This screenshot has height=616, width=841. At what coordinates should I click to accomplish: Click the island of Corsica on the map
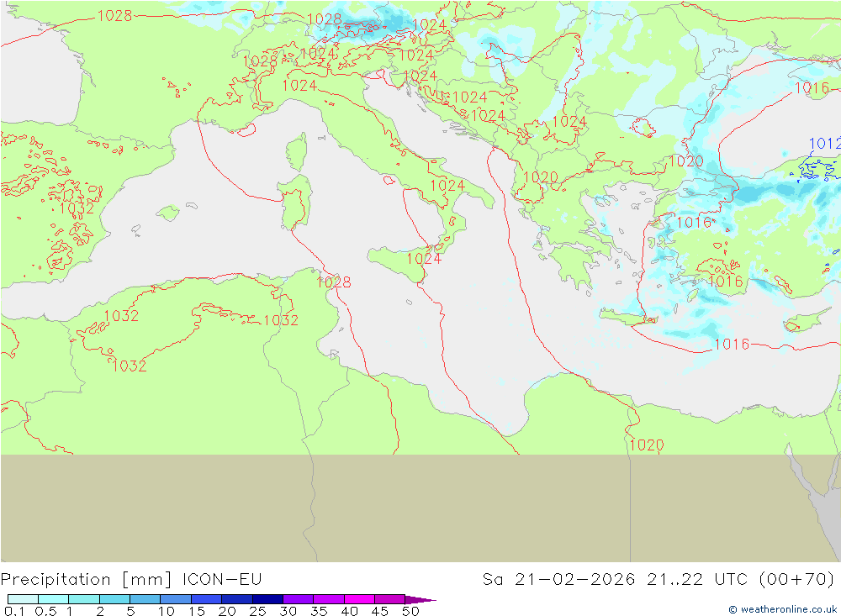(297, 152)
